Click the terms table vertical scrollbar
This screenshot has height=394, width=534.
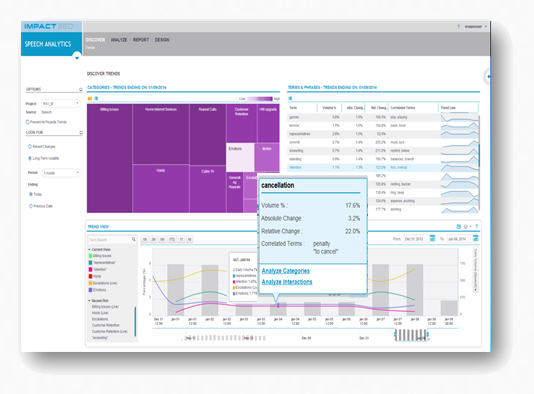coord(479,155)
